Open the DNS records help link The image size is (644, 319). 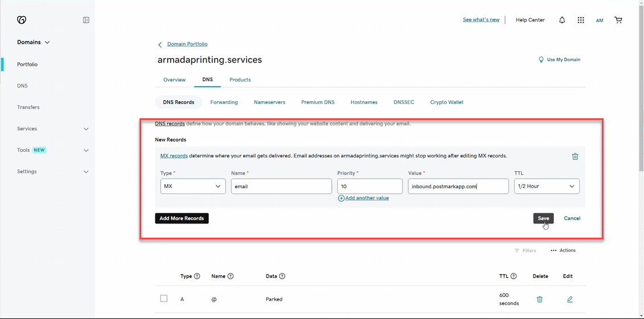(170, 123)
